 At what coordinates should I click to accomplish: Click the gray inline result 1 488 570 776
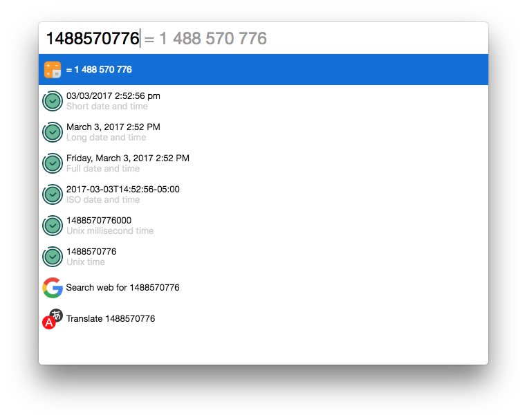(213, 38)
